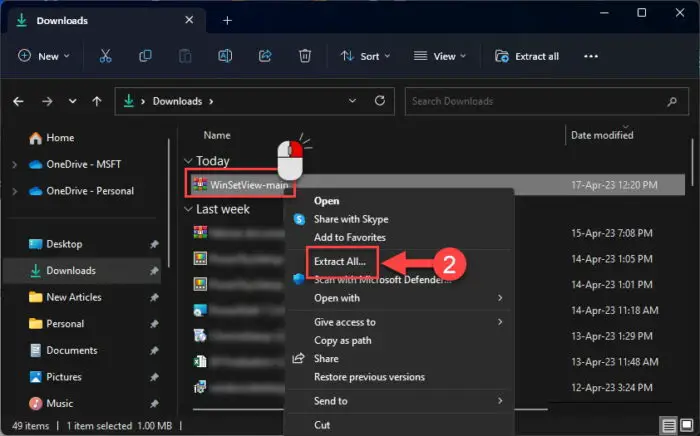This screenshot has width=700, height=436.
Task: Unpin Downloads using its pin icon
Action: [x=154, y=271]
